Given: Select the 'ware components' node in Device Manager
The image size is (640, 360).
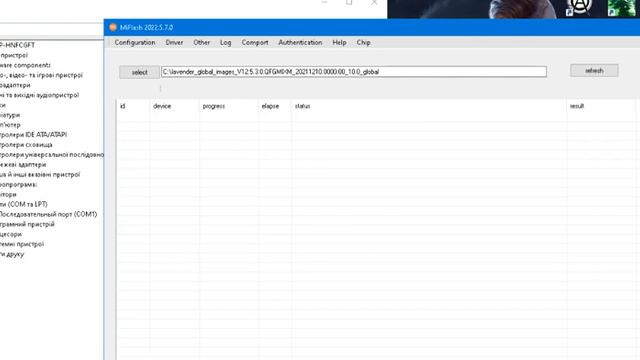Looking at the screenshot, I should (25, 65).
